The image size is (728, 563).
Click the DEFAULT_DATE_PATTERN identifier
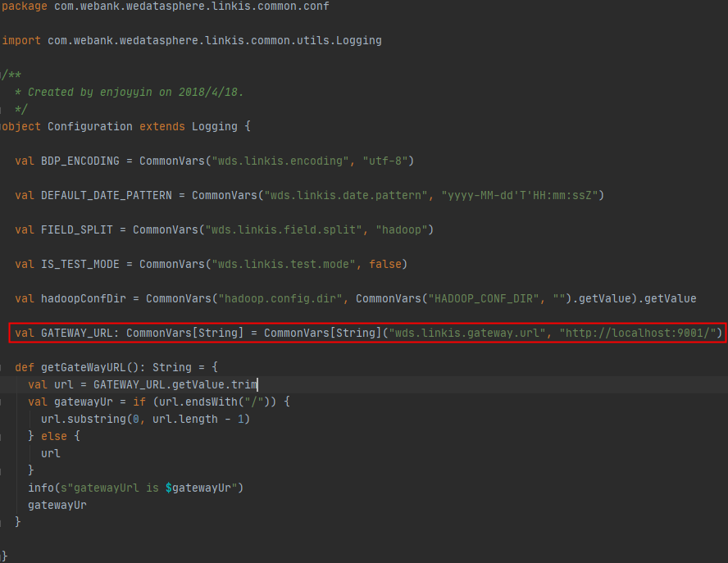click(107, 195)
